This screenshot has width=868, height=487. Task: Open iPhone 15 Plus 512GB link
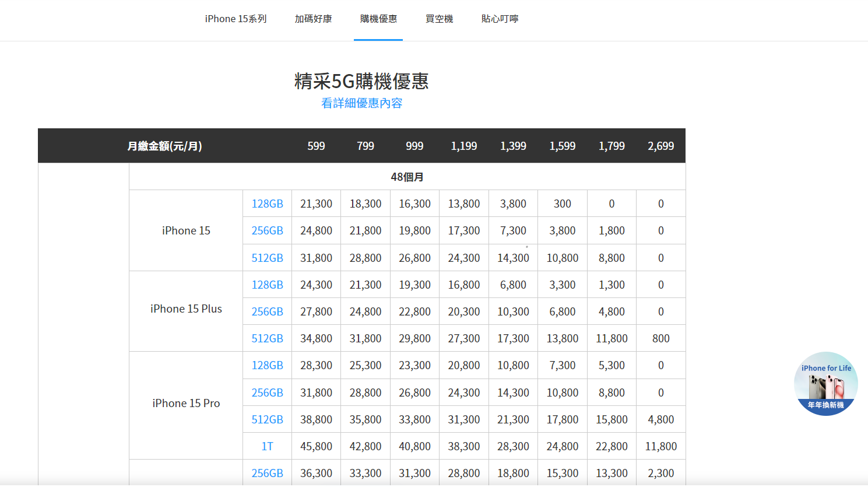pos(267,338)
